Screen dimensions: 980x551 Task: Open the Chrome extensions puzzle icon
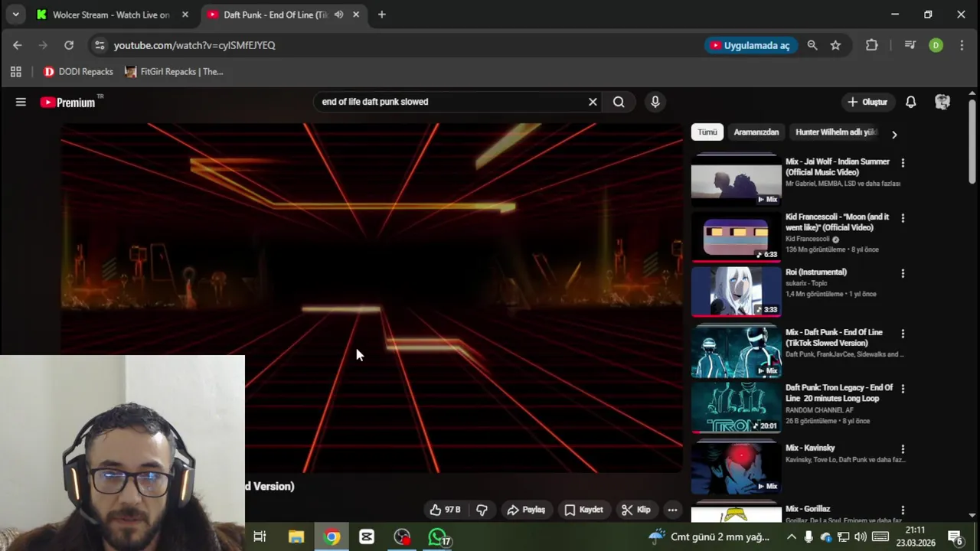pos(872,45)
